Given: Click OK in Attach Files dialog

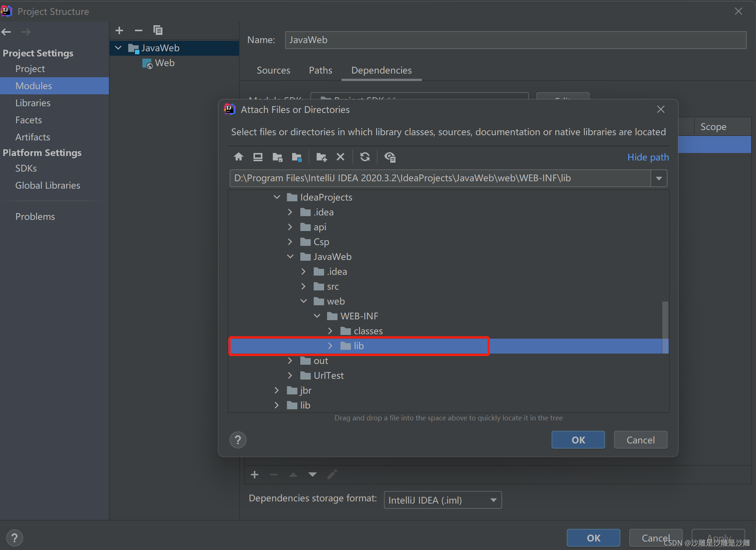Looking at the screenshot, I should 578,440.
